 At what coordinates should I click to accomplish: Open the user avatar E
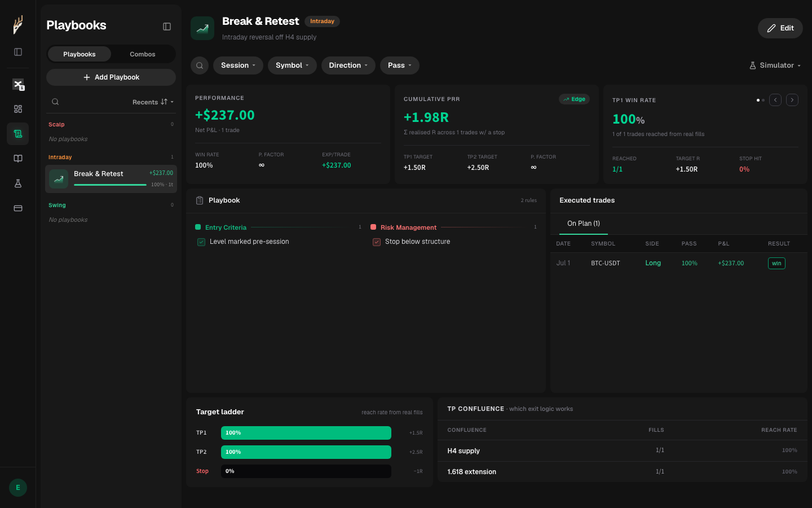pyautogui.click(x=18, y=488)
